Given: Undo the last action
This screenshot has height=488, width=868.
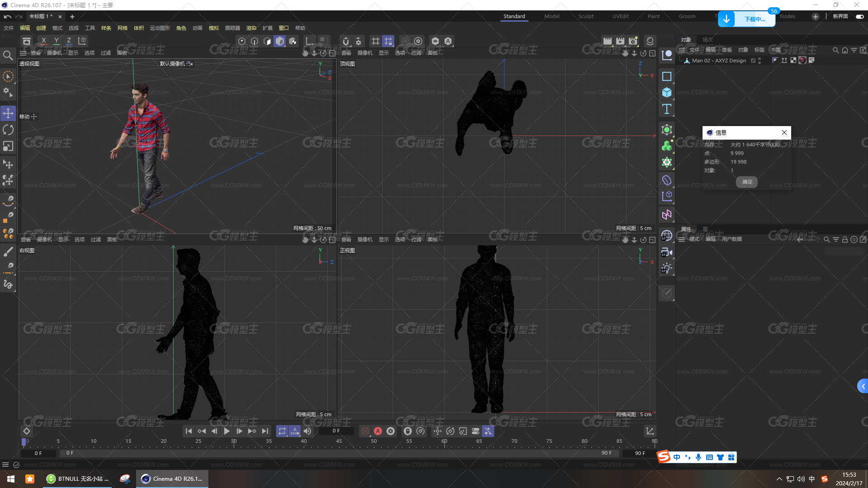Looking at the screenshot, I should [8, 17].
